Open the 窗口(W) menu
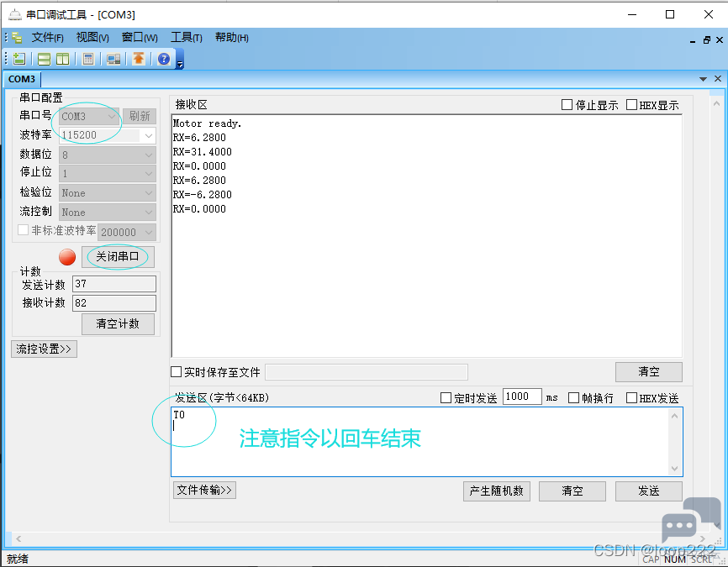Screen dimensions: 728x567 point(140,38)
